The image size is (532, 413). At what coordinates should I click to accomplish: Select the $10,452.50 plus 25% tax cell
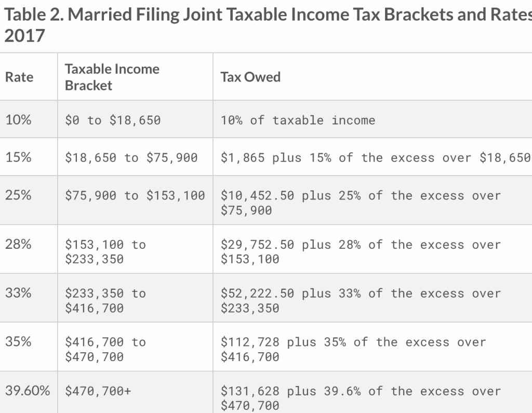361,203
